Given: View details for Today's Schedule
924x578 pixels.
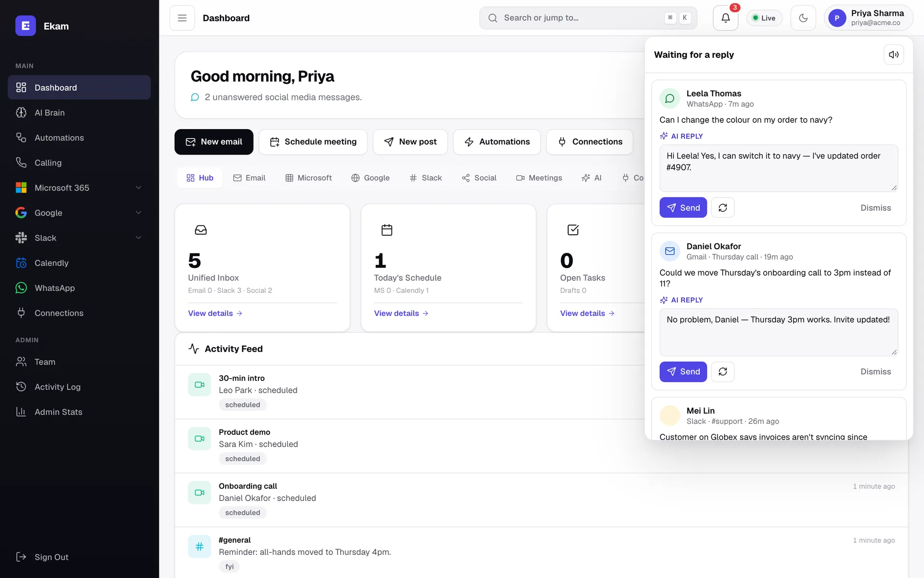Looking at the screenshot, I should point(401,313).
